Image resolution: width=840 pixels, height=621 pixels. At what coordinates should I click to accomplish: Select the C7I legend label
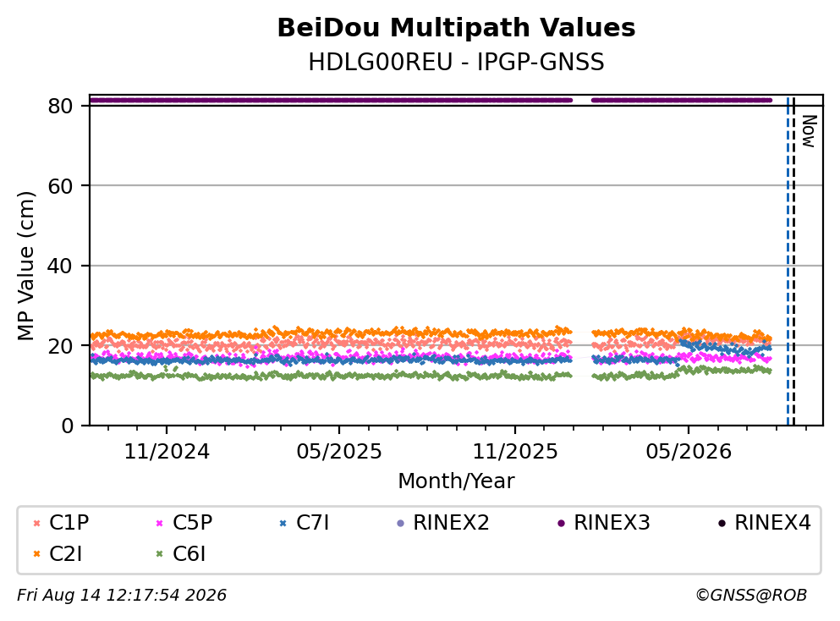coord(312,523)
